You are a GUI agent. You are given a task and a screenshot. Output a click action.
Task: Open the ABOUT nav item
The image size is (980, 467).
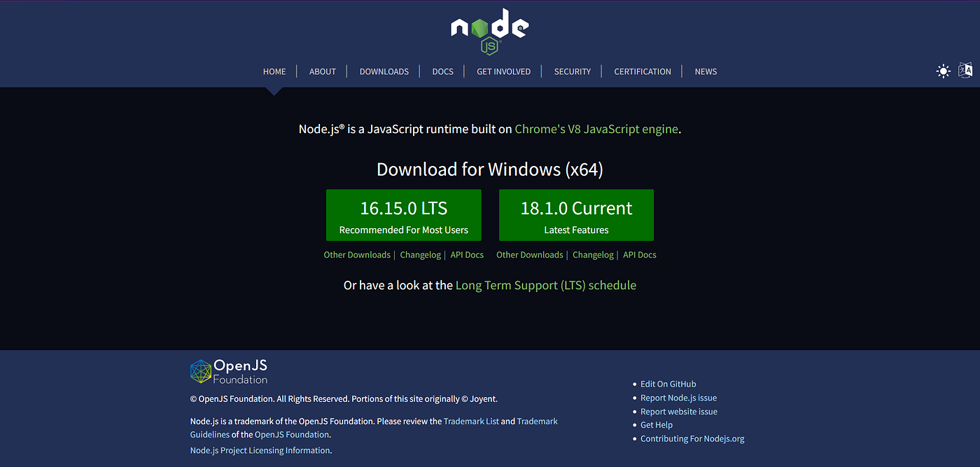(323, 71)
